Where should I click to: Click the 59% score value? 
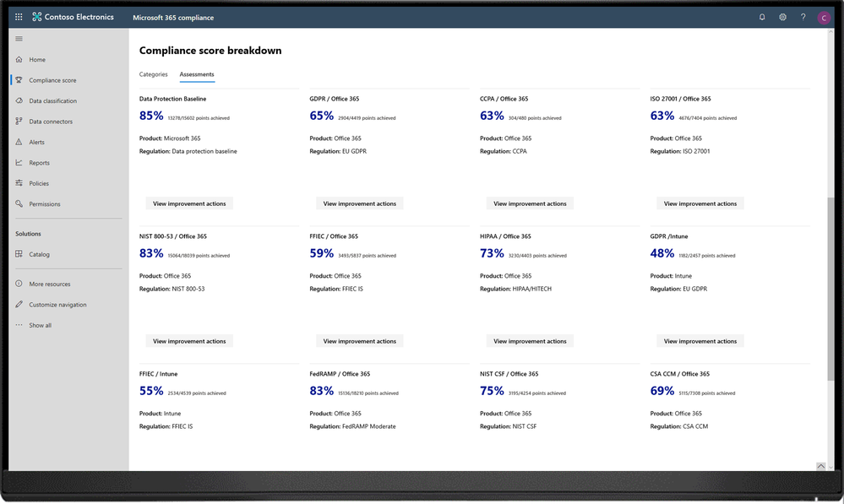click(x=321, y=253)
